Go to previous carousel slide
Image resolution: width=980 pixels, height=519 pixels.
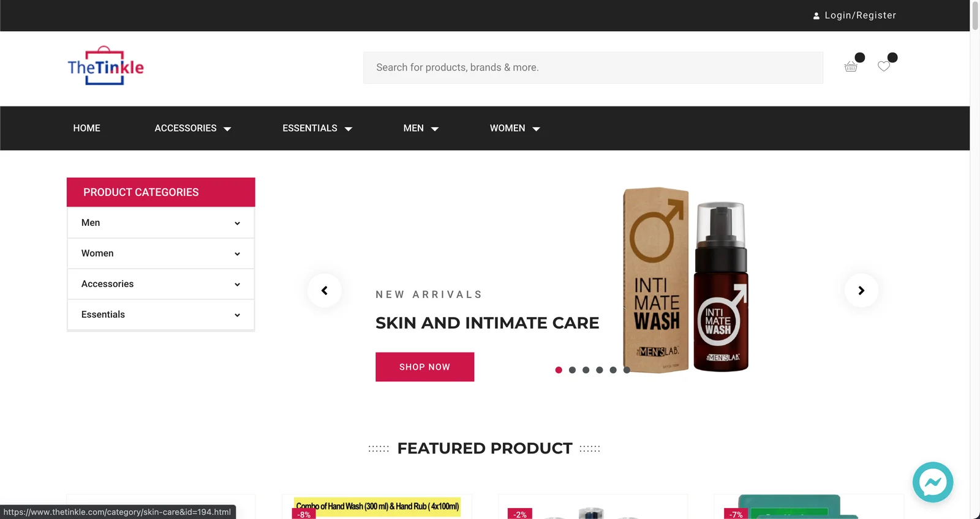pos(325,290)
